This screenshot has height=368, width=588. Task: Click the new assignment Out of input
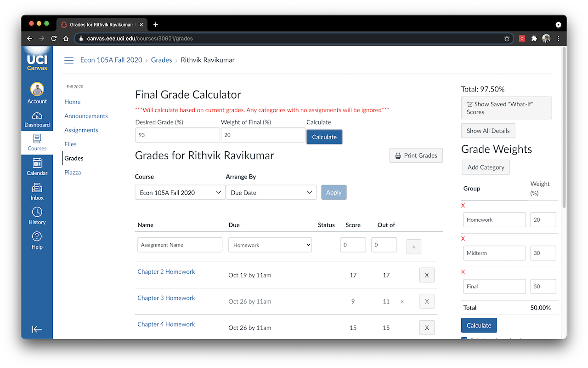384,245
